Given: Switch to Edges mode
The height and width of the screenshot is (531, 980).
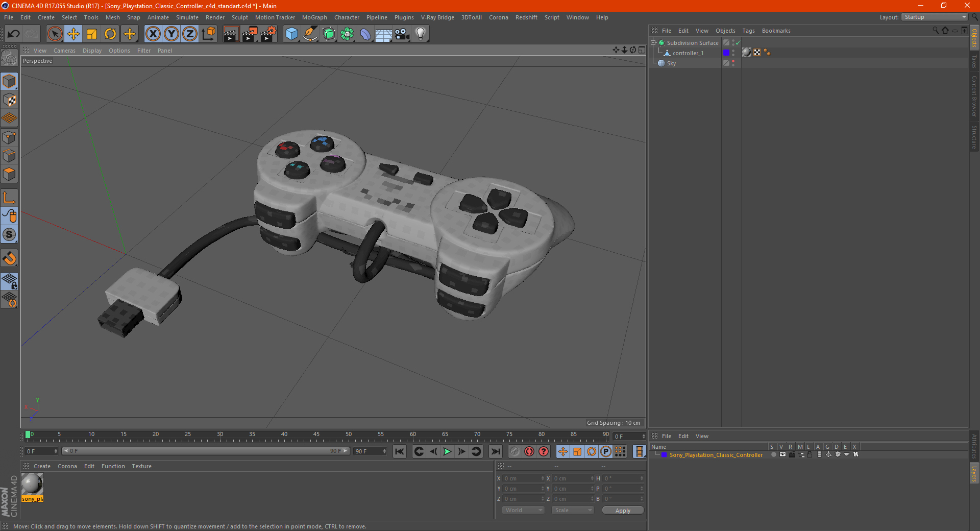Looking at the screenshot, I should 9,156.
